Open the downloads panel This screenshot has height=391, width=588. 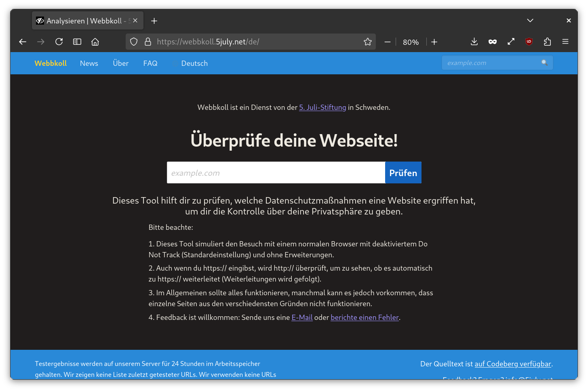click(x=474, y=42)
